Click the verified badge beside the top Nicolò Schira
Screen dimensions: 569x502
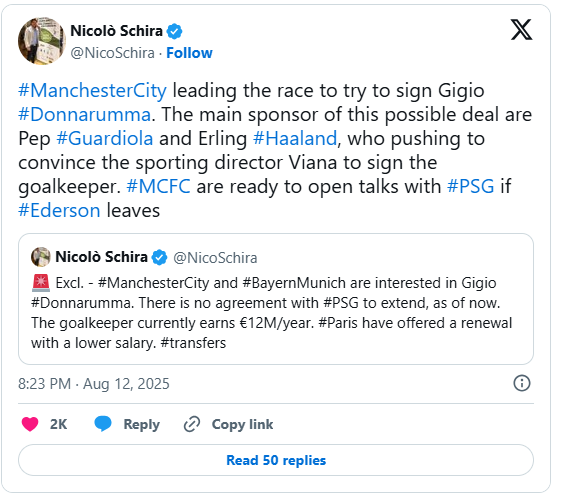coord(174,32)
